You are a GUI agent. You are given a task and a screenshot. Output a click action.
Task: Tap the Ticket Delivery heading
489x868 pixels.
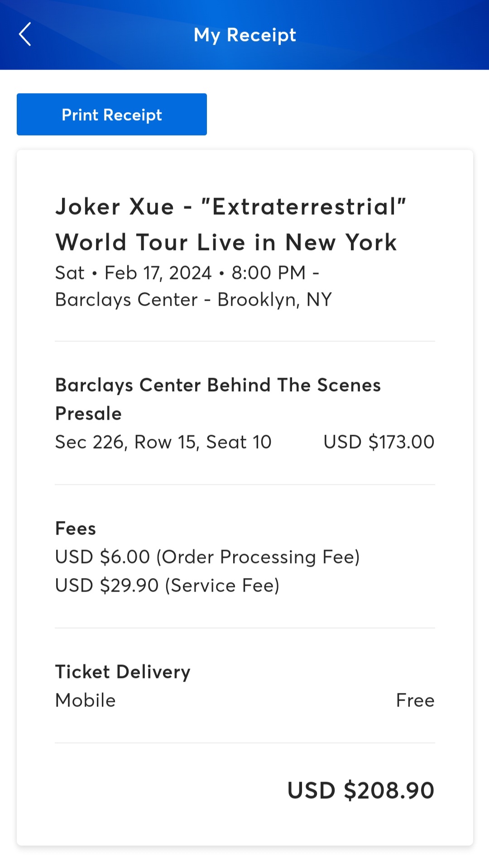coord(123,672)
